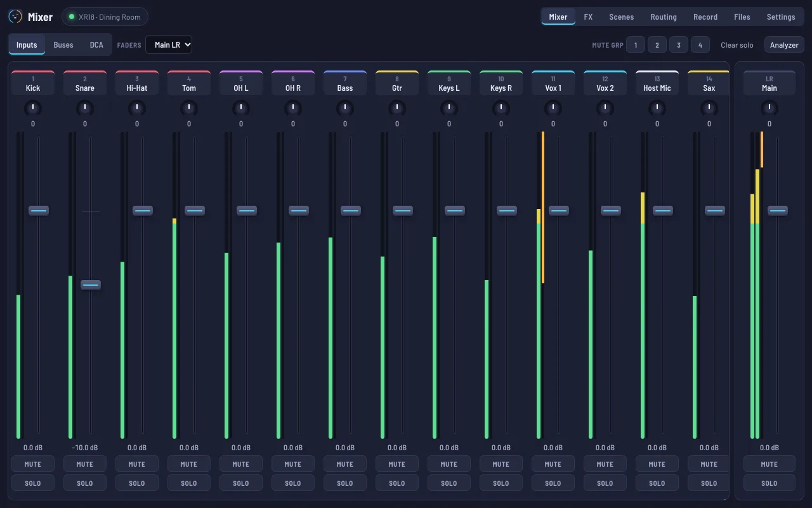Image resolution: width=812 pixels, height=508 pixels.
Task: Mute the Kick channel
Action: [x=33, y=464]
